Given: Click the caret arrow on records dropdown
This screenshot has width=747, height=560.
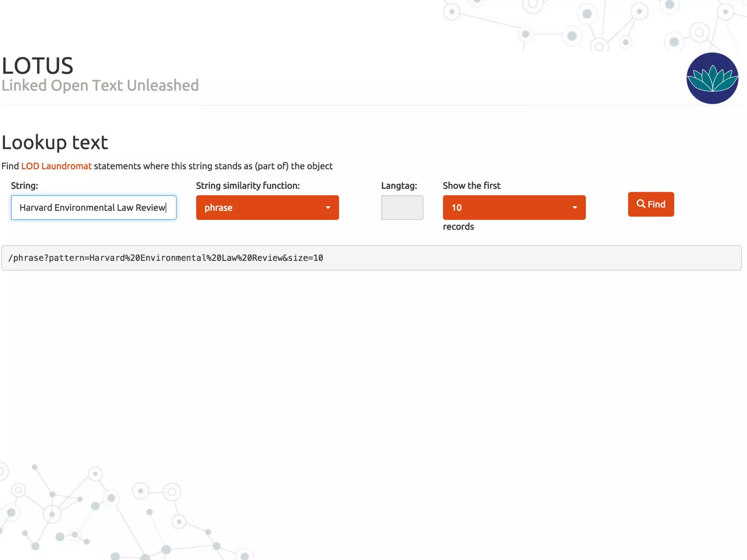Looking at the screenshot, I should point(574,207).
